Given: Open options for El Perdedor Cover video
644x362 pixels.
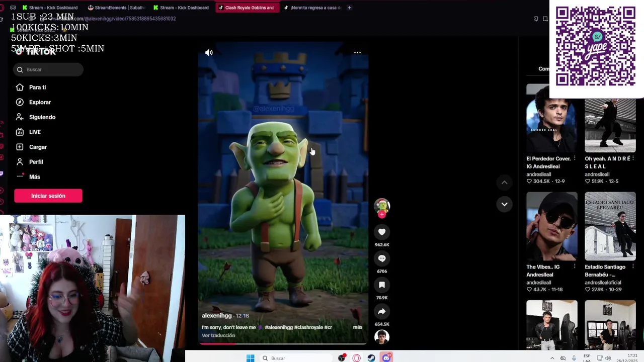Looking at the screenshot, I should (x=574, y=158).
